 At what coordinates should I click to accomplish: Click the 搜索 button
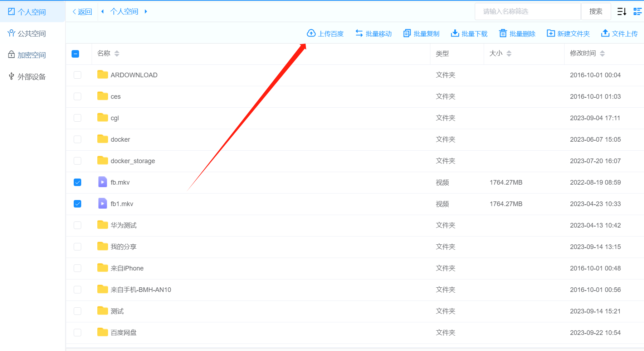tap(596, 11)
